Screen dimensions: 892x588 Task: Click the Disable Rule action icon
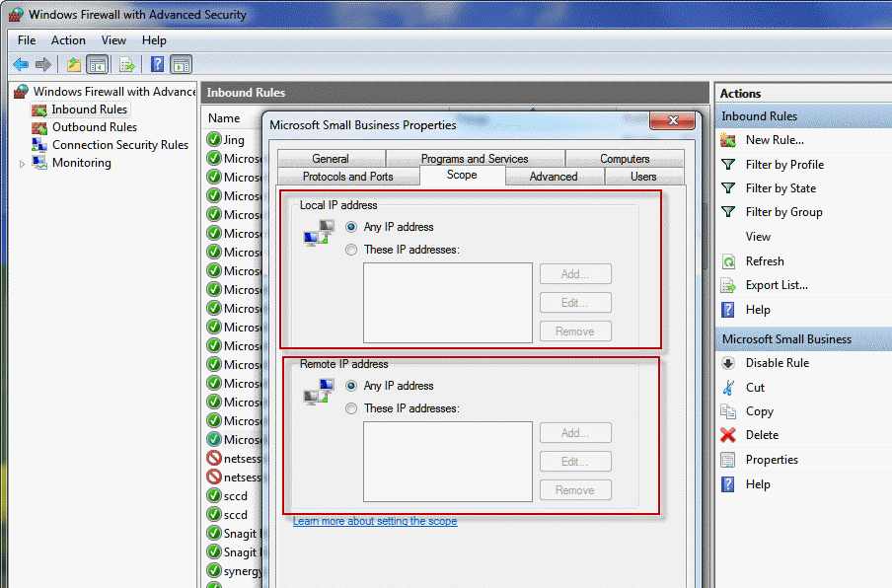pyautogui.click(x=728, y=363)
